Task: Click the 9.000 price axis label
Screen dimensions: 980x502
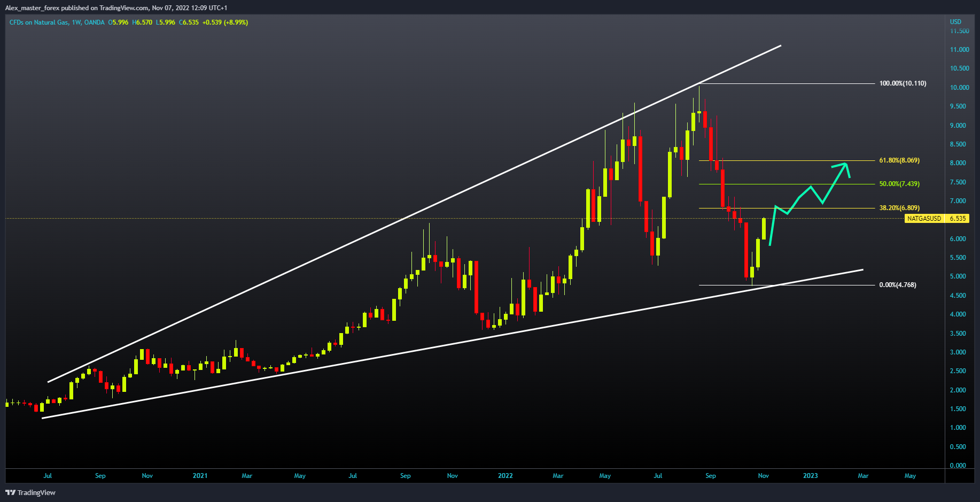Action: (x=958, y=126)
